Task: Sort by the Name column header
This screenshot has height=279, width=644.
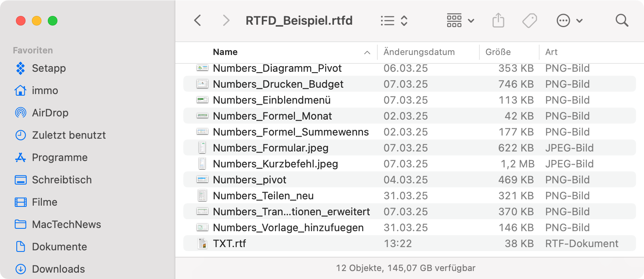Action: click(225, 52)
